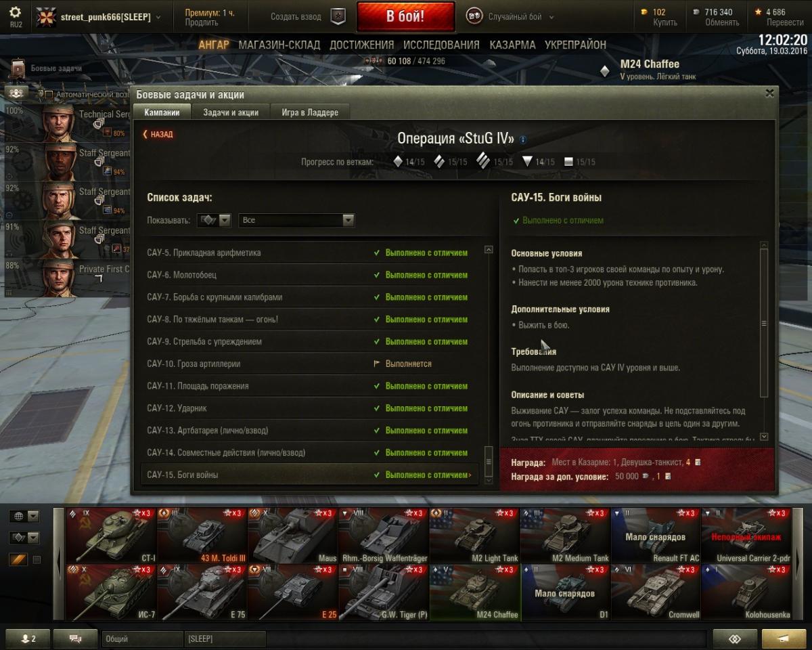Click Перевести experience link
The width and height of the screenshot is (812, 650).
pos(785,22)
